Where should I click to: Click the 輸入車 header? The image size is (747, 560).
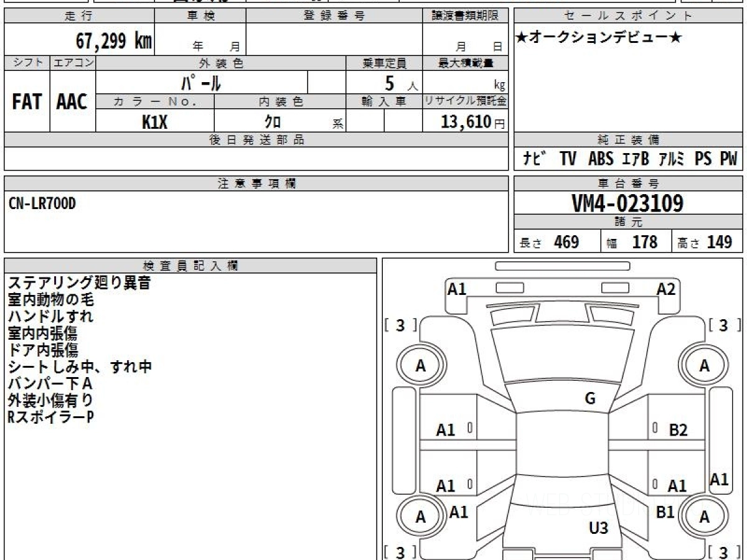click(x=384, y=102)
